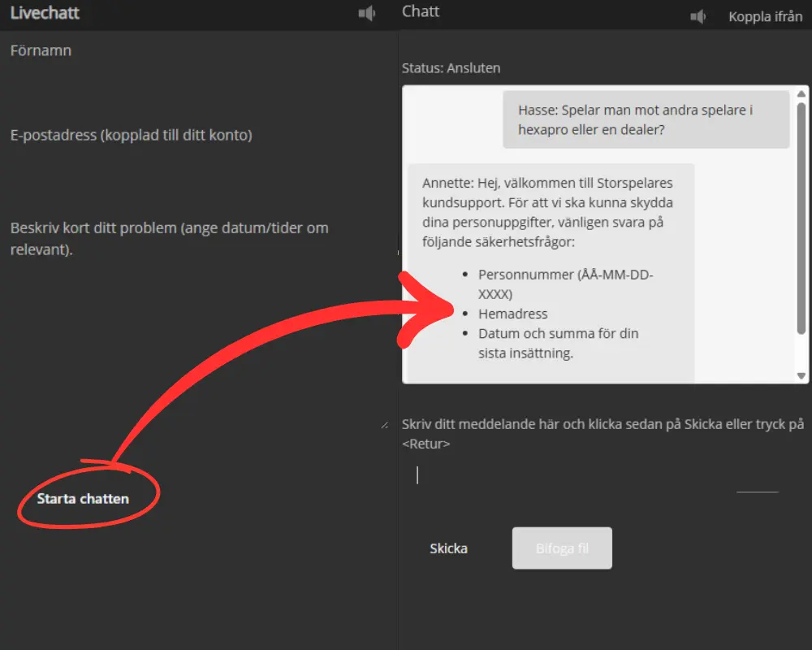Attach a file with Bifoga fil
This screenshot has height=650, width=812.
click(562, 548)
